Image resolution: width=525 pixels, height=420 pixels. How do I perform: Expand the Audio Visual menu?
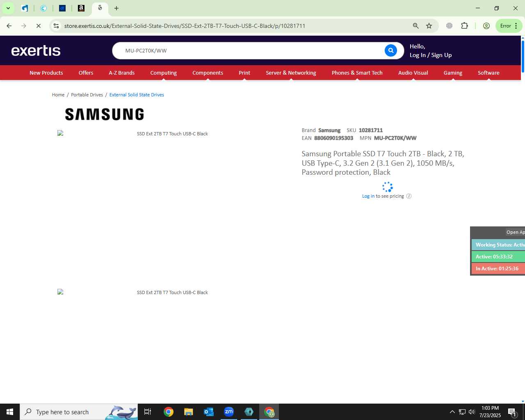click(413, 73)
